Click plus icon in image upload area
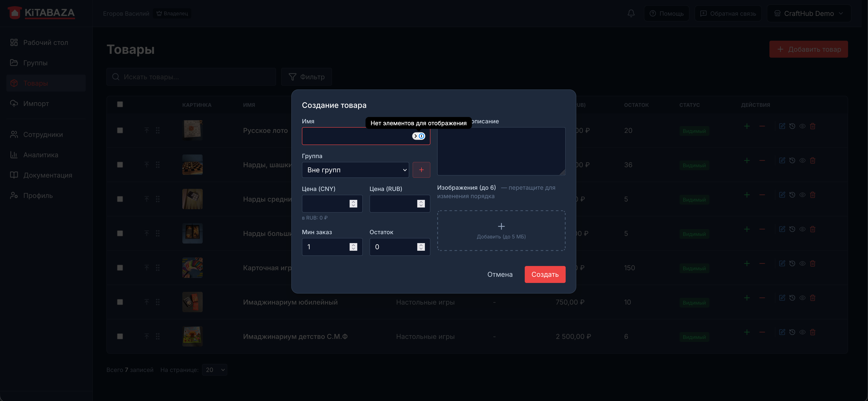868x401 pixels. 501,226
